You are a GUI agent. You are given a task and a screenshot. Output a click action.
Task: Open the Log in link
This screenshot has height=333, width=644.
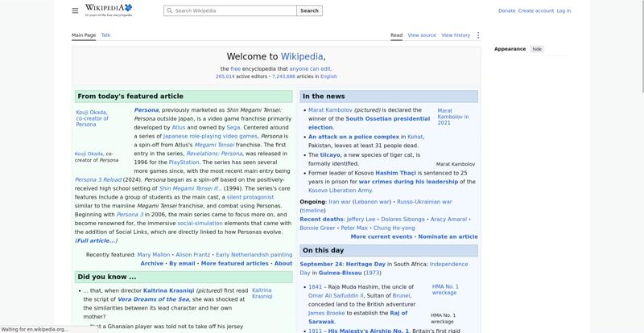[563, 10]
